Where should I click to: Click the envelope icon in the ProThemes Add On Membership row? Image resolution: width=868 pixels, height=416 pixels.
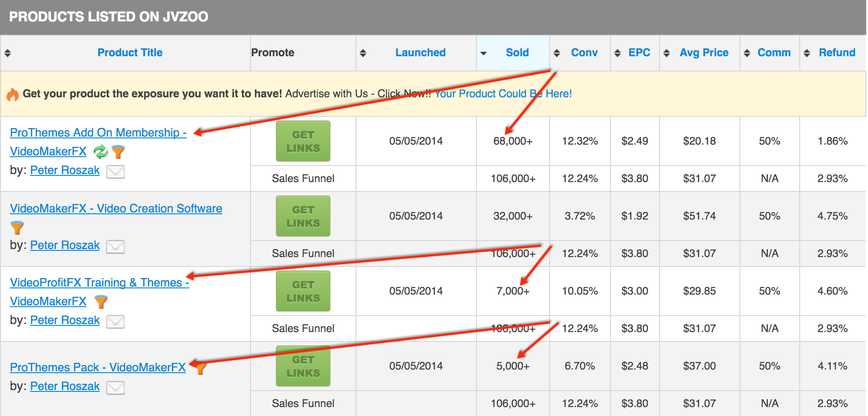[115, 171]
